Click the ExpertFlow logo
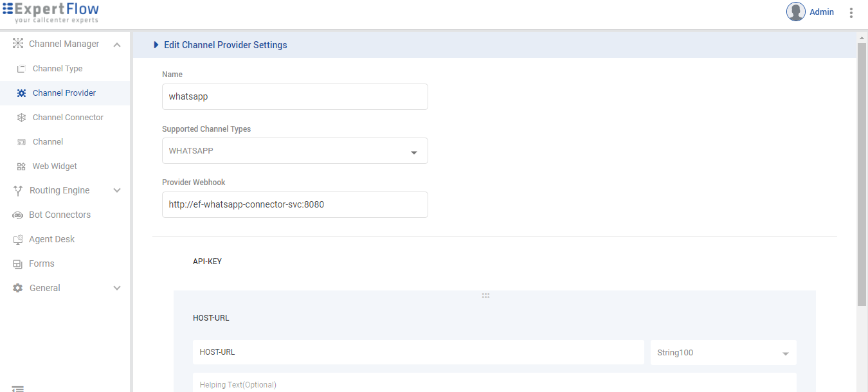Viewport: 868px width, 392px height. (x=51, y=12)
